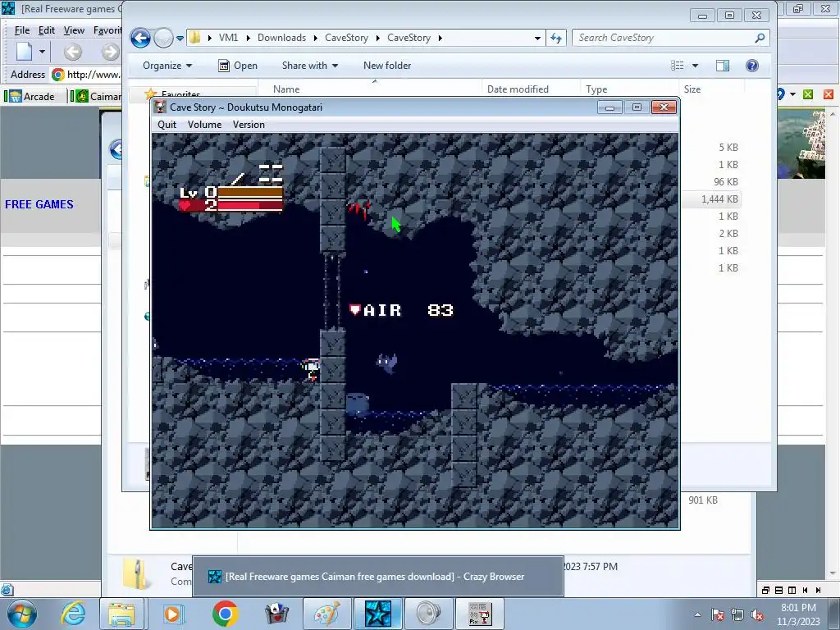Click the Windows Start orb
The image size is (840, 630).
[22, 614]
